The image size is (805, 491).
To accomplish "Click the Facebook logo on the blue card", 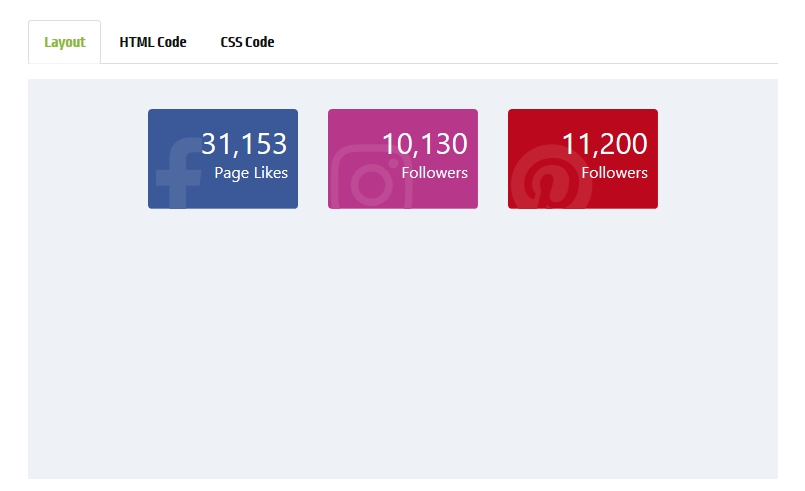I will (x=178, y=175).
